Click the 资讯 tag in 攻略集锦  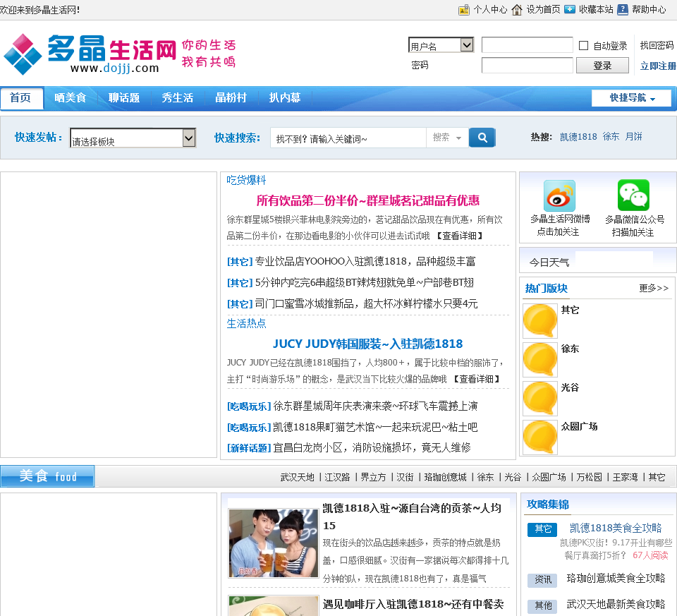click(x=543, y=580)
